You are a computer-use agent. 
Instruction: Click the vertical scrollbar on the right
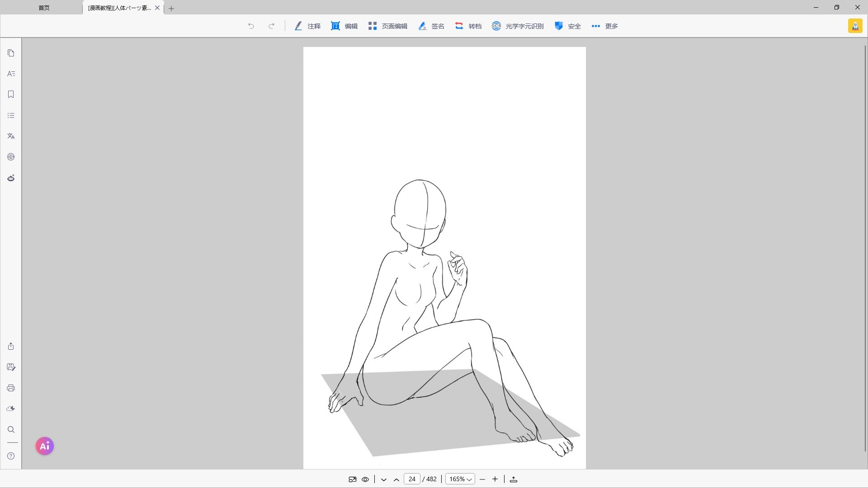click(865, 248)
